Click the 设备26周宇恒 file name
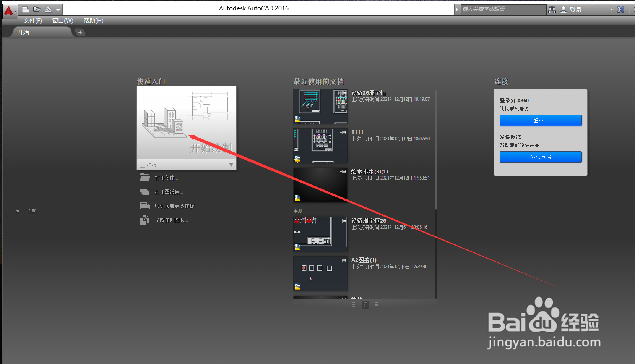Screen dimensions: 635x364 tap(369, 93)
